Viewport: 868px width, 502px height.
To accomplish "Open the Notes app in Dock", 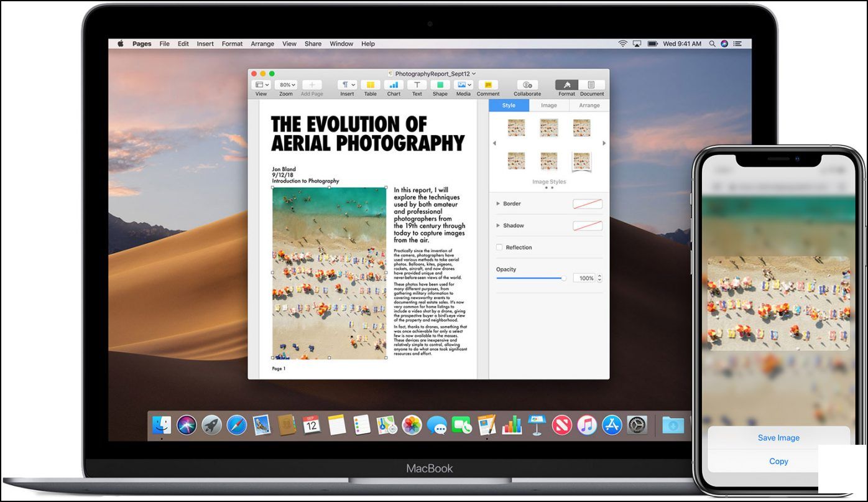I will [336, 425].
